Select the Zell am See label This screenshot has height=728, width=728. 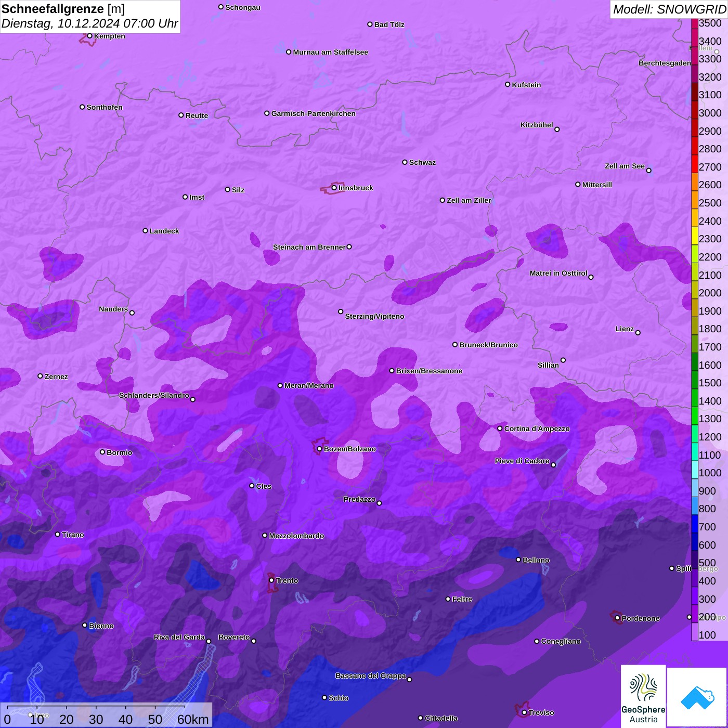pyautogui.click(x=625, y=166)
